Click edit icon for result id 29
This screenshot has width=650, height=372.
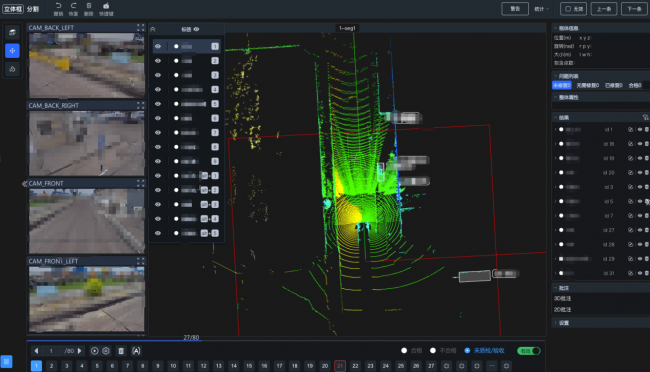click(x=631, y=259)
